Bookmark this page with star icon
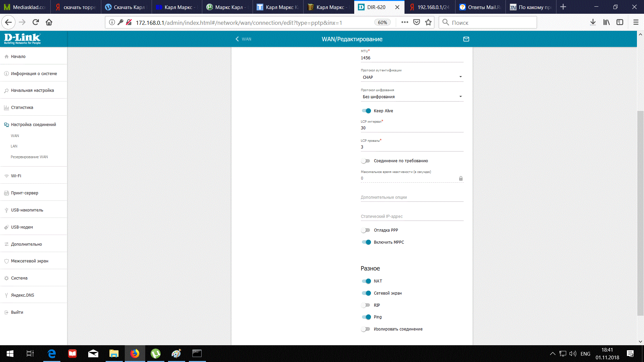Screen dimensions: 644x362 pos(428,22)
